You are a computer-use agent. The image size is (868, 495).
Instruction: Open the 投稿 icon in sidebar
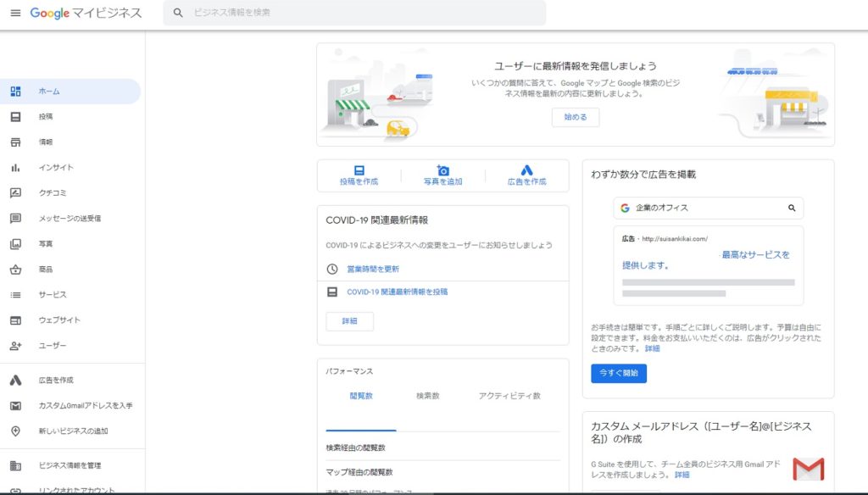(x=15, y=117)
